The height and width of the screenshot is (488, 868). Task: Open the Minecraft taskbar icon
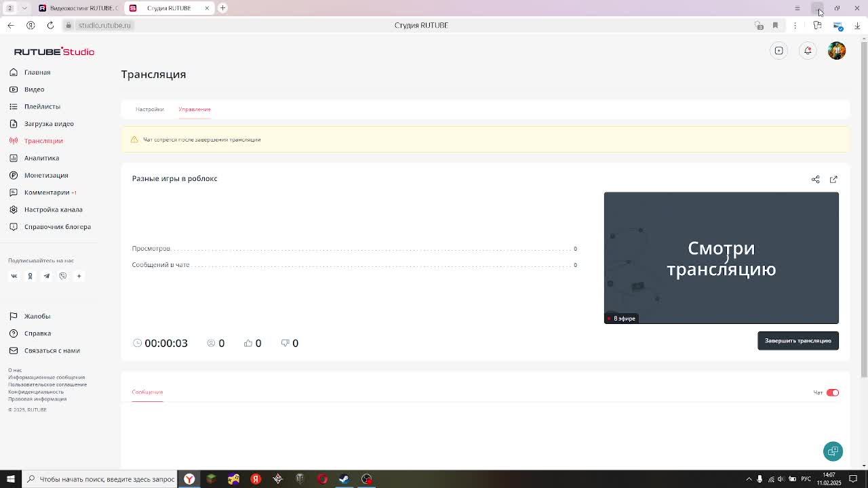[211, 479]
